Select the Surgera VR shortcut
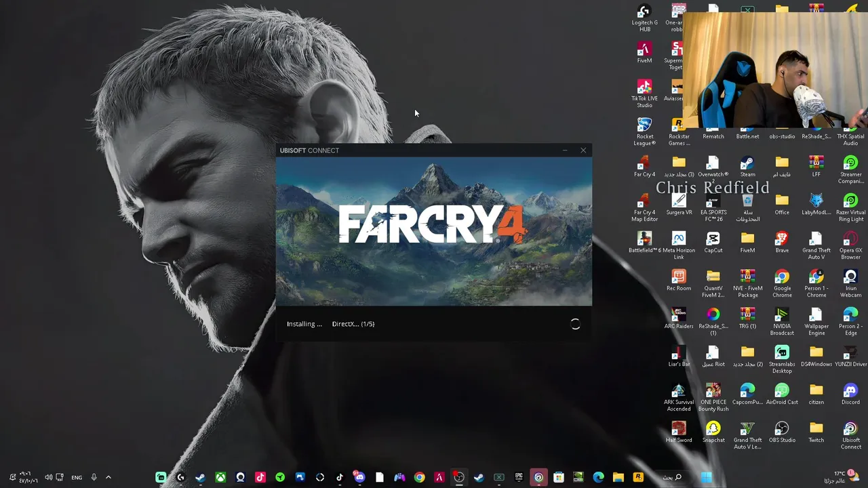This screenshot has height=488, width=868. click(679, 205)
